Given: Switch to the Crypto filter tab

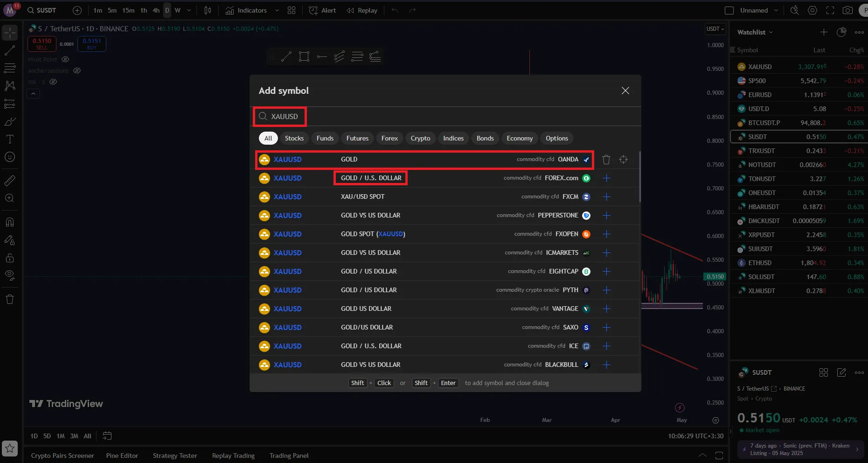Looking at the screenshot, I should [x=420, y=138].
